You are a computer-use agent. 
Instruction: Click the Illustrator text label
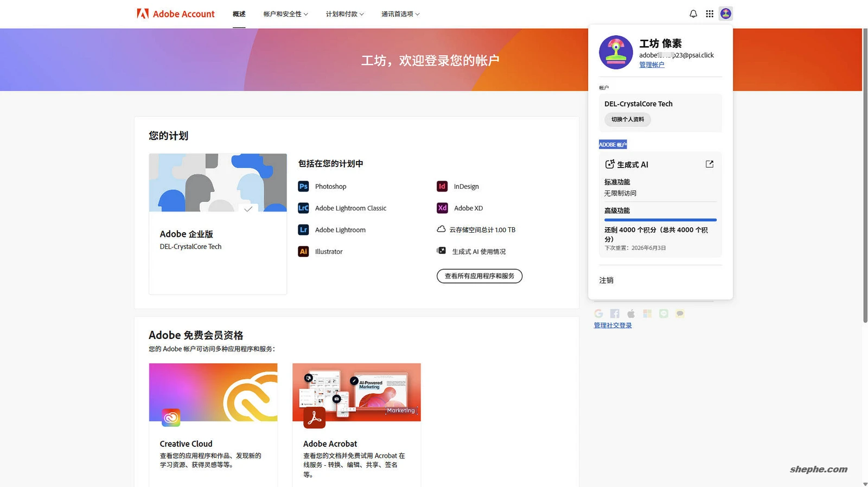tap(328, 252)
